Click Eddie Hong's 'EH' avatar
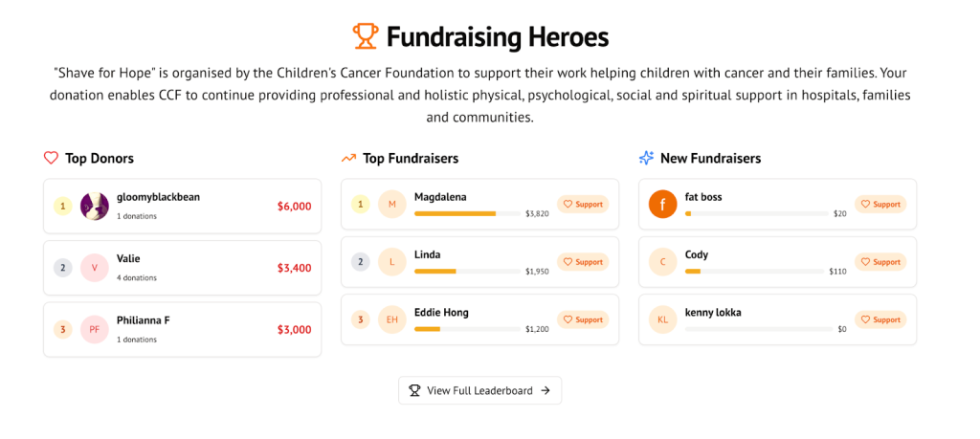Image resolution: width=980 pixels, height=439 pixels. pyautogui.click(x=391, y=319)
